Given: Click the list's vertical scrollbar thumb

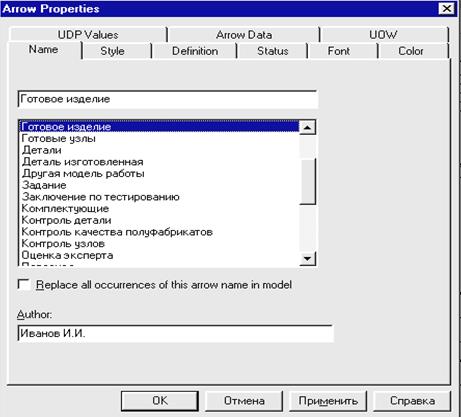Looking at the screenshot, I should pyautogui.click(x=307, y=181).
